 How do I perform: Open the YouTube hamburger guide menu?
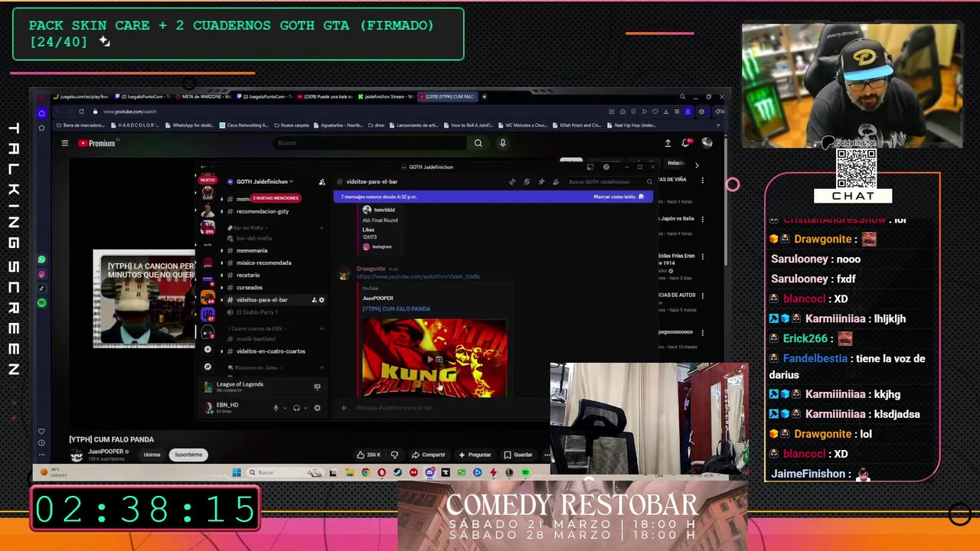[x=65, y=143]
